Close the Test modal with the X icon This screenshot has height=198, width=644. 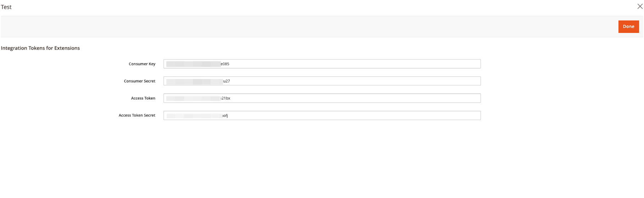tap(640, 6)
